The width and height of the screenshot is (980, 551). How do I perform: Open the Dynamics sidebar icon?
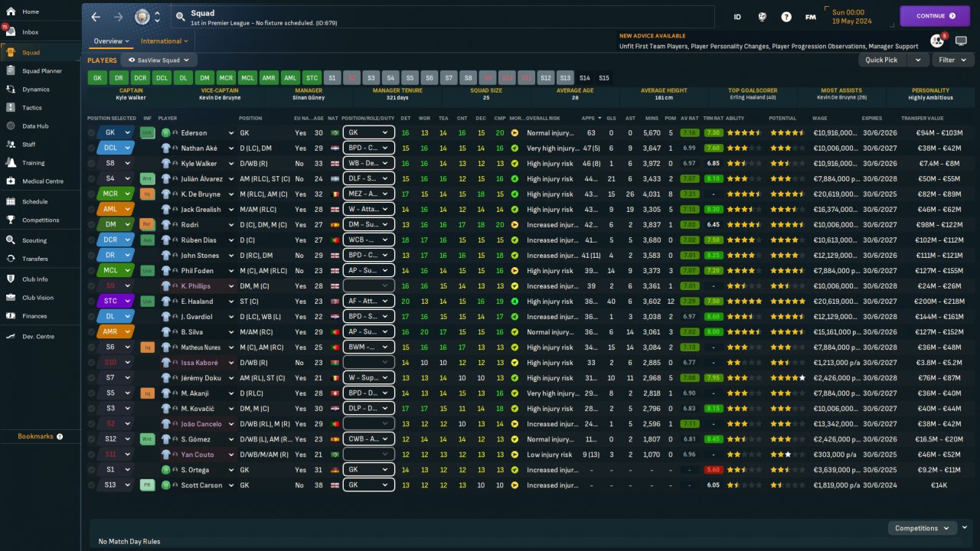[x=11, y=89]
